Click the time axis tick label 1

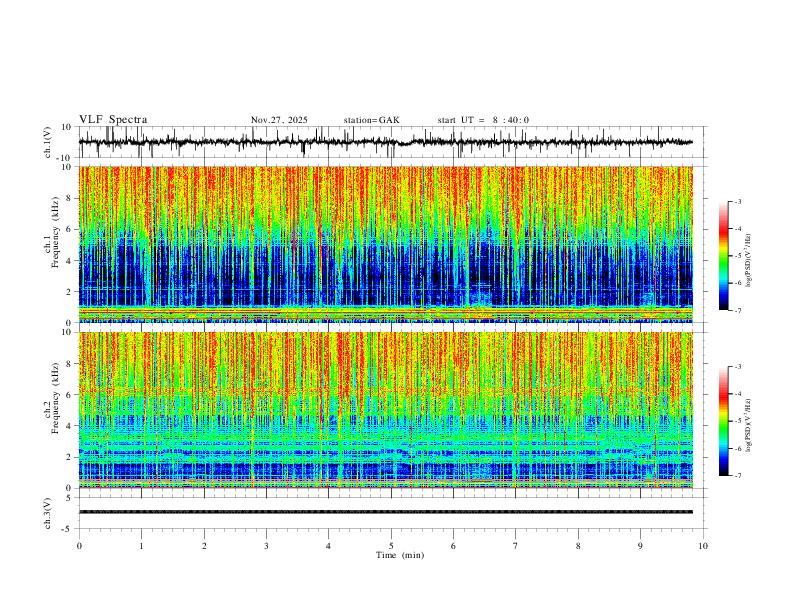141,546
